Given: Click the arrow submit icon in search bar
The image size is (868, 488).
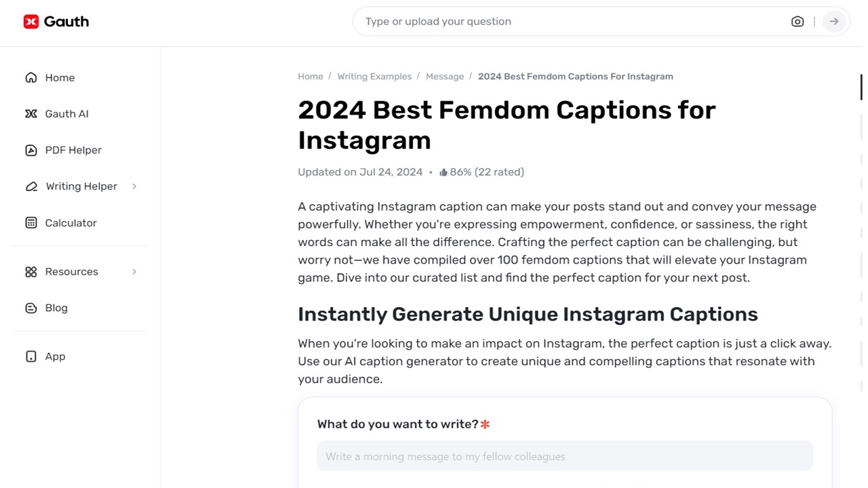Looking at the screenshot, I should click(833, 21).
